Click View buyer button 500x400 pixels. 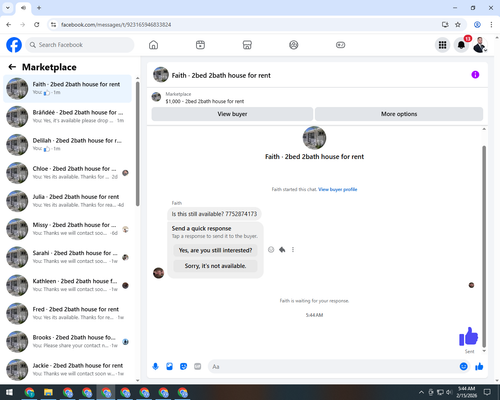click(232, 114)
